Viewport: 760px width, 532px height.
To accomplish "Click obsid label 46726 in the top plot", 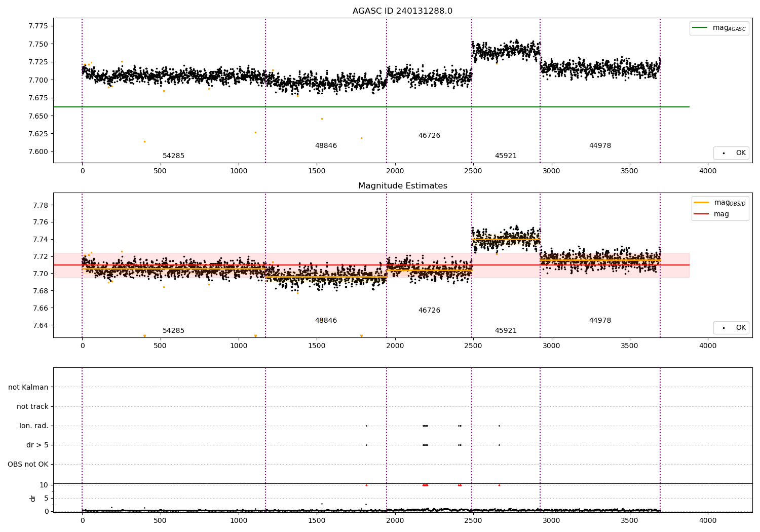I will click(x=429, y=135).
